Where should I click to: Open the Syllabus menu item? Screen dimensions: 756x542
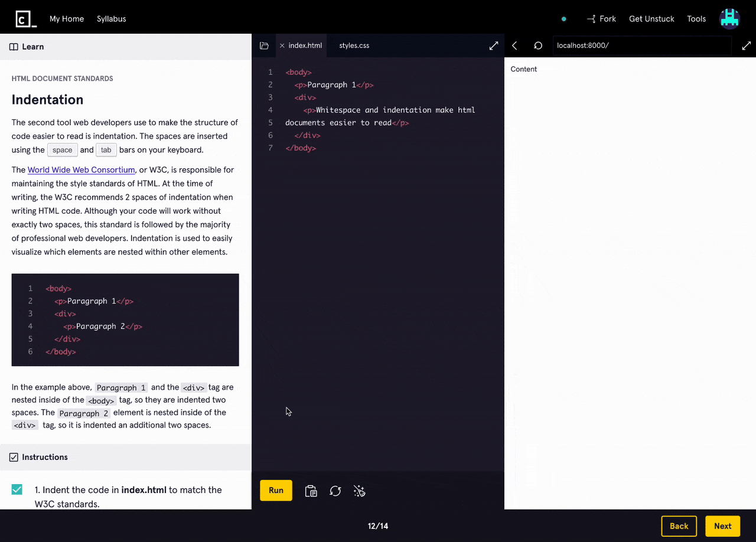click(x=112, y=19)
